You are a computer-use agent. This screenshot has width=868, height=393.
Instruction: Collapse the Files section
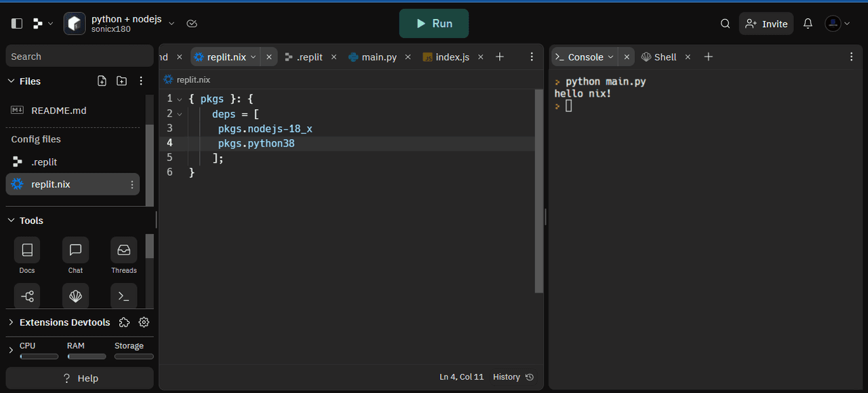(11, 81)
